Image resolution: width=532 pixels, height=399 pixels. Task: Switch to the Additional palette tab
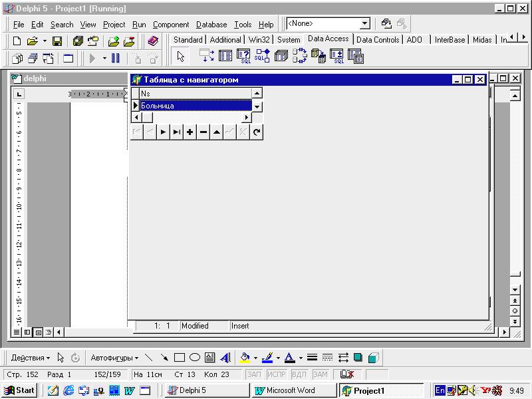[225, 40]
